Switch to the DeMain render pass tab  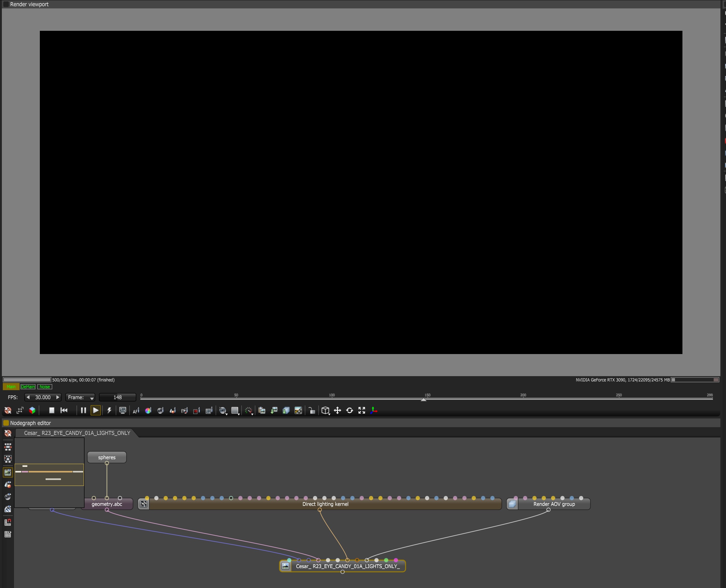28,387
